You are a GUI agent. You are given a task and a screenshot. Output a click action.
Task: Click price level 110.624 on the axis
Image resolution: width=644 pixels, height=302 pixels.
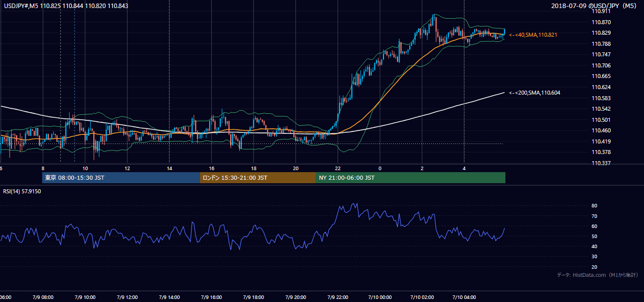pyautogui.click(x=601, y=87)
